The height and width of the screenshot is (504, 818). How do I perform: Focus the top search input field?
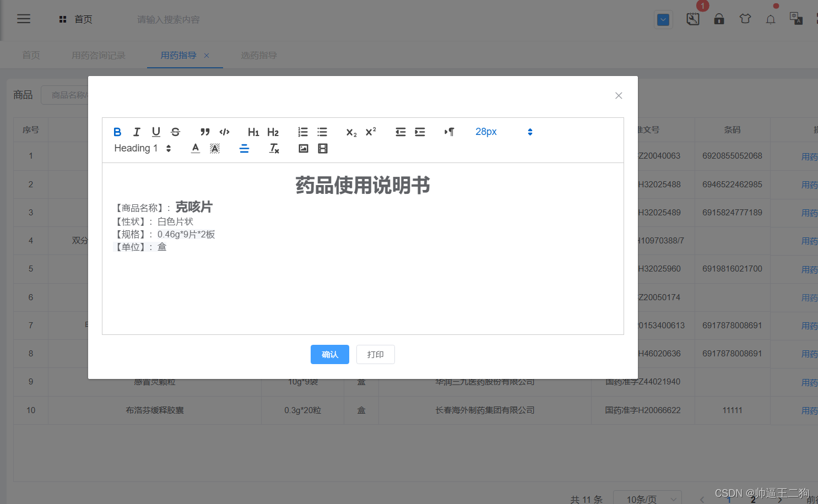[x=169, y=19]
